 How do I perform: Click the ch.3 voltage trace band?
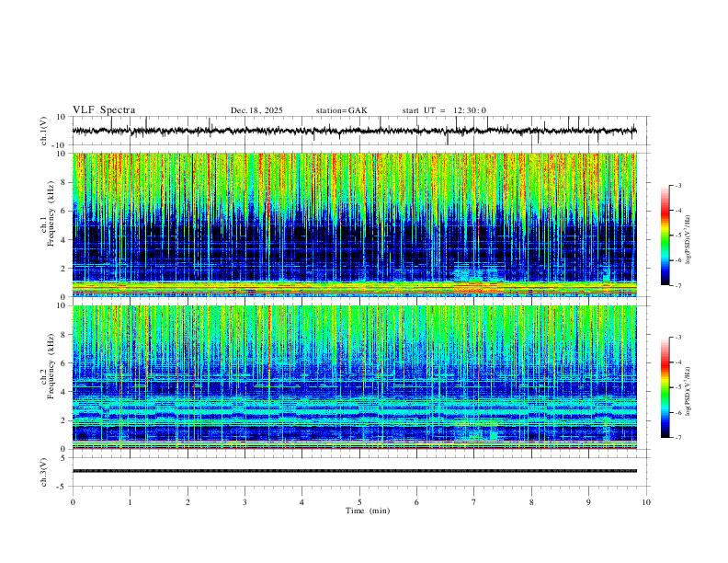click(355, 471)
